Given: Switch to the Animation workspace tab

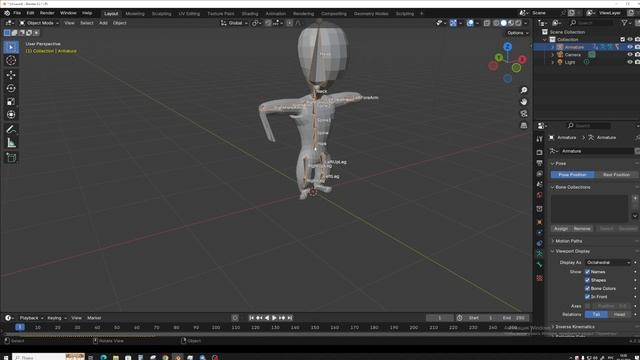Looking at the screenshot, I should [276, 13].
